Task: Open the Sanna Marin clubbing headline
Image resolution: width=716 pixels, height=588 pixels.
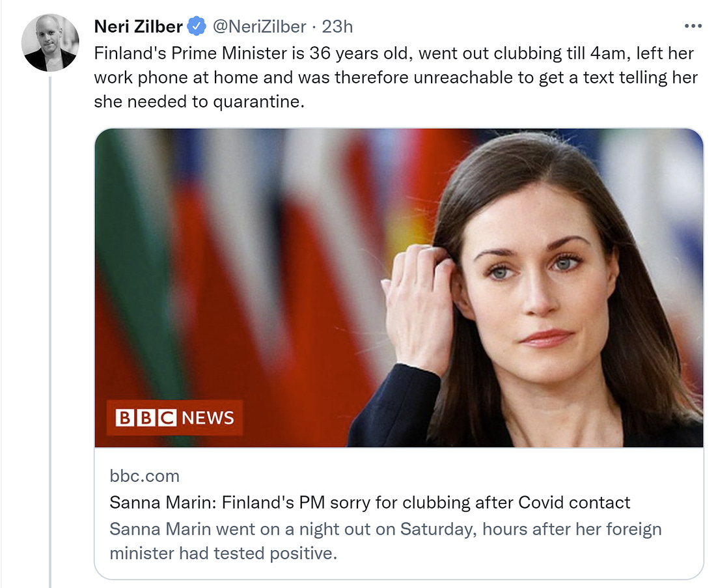Action: pyautogui.click(x=370, y=503)
